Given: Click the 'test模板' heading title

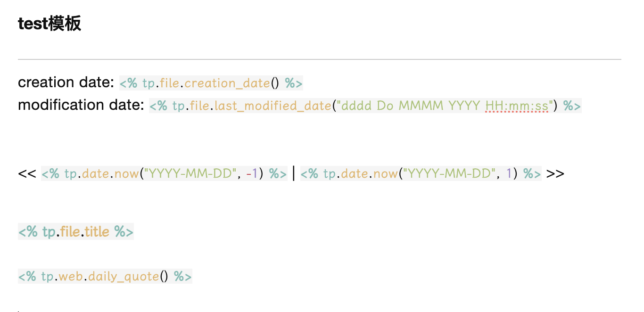Looking at the screenshot, I should pos(50,23).
